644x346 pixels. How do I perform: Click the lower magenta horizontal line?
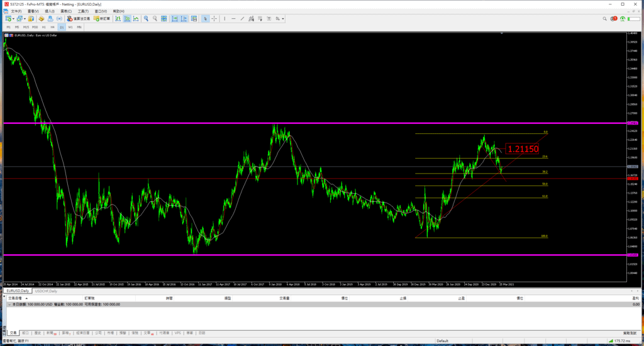[315, 255]
